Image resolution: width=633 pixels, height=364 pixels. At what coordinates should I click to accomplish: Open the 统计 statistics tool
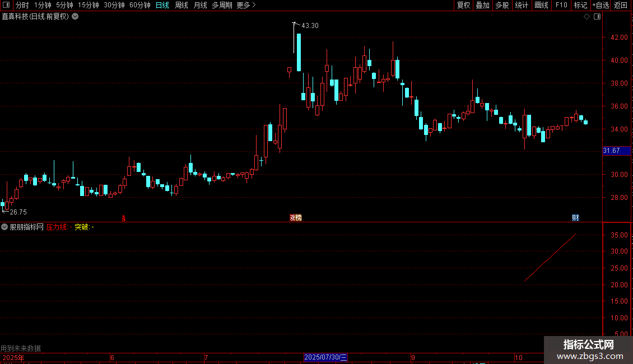pyautogui.click(x=522, y=5)
